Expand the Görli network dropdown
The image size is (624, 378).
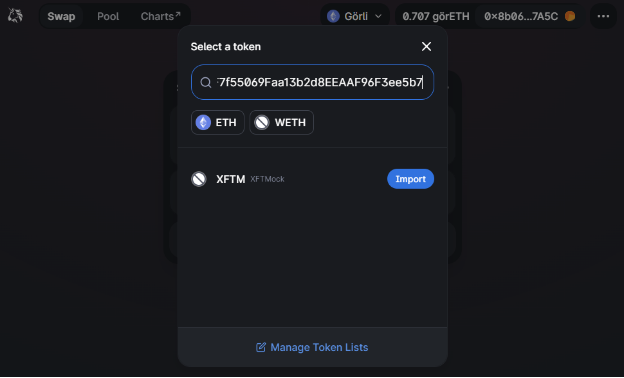pos(355,16)
